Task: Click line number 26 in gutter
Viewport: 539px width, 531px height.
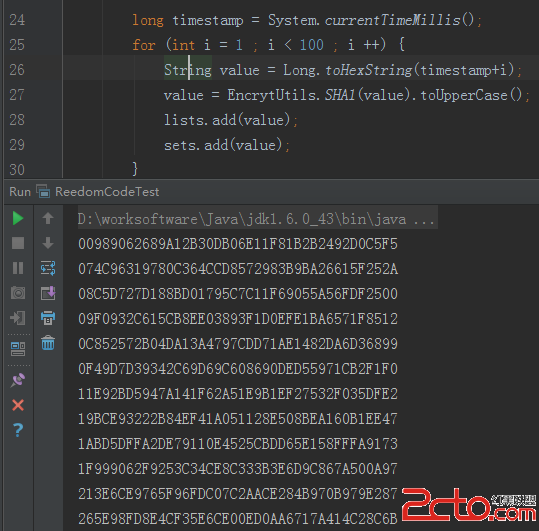Action: (x=17, y=70)
